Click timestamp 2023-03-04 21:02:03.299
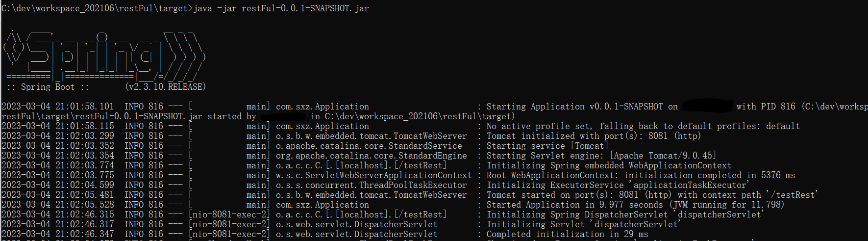This screenshot has height=241, width=868. click(x=58, y=136)
